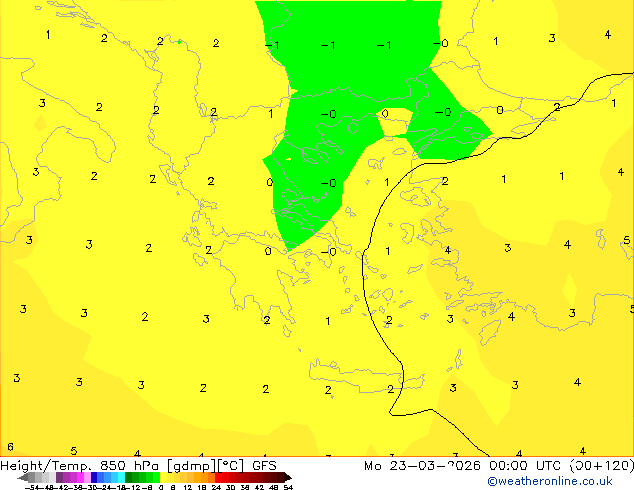
Task: Click the dark green legend swatch near -12
Action: click(129, 477)
